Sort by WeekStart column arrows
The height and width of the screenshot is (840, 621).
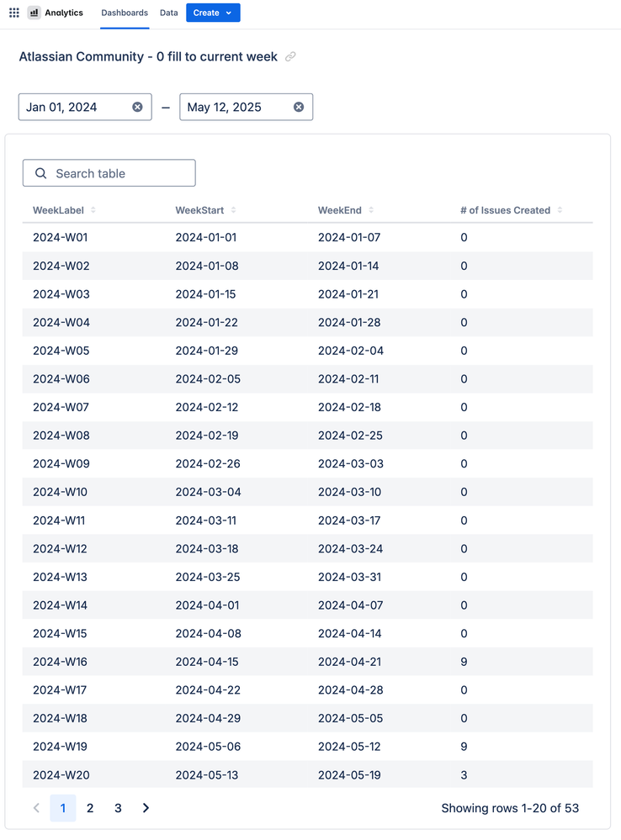(233, 210)
